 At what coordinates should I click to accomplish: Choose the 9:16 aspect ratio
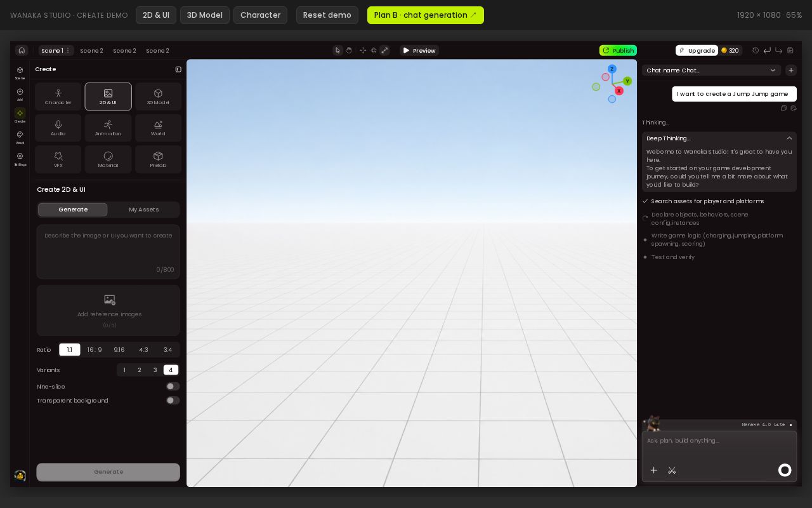click(119, 350)
